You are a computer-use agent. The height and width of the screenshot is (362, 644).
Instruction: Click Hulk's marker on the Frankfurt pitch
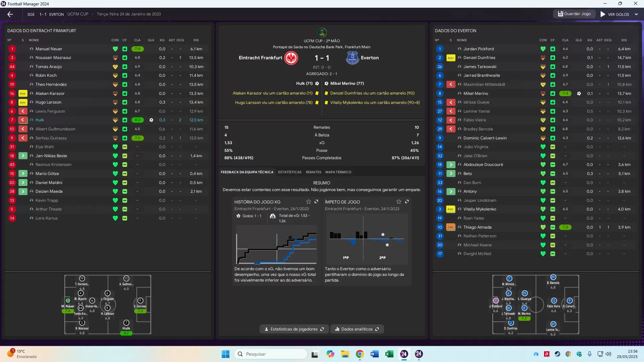[126, 323]
